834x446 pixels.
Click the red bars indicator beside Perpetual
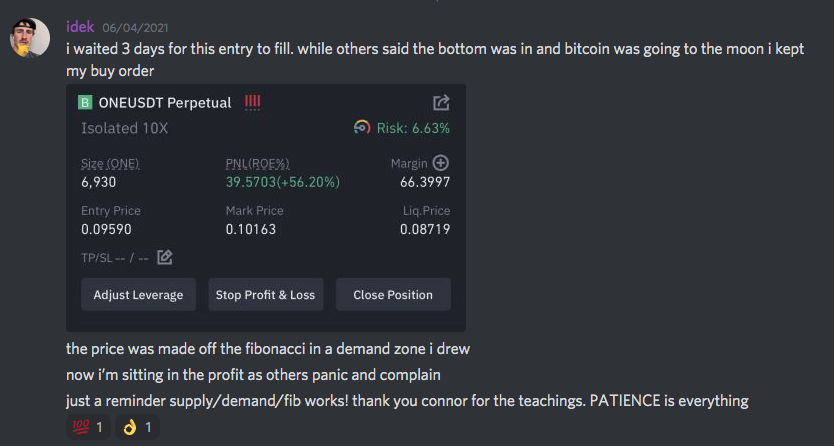coord(252,102)
